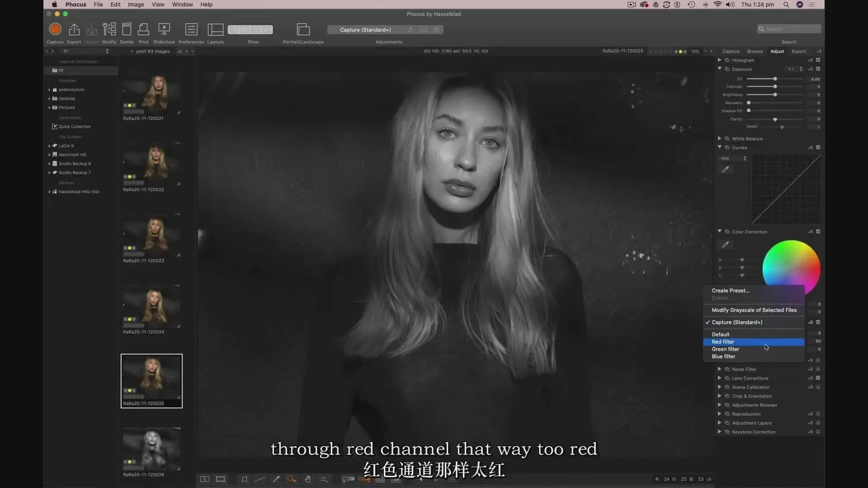This screenshot has height=488, width=868.
Task: Toggle the Reproduction checkbox
Action: coord(818,414)
